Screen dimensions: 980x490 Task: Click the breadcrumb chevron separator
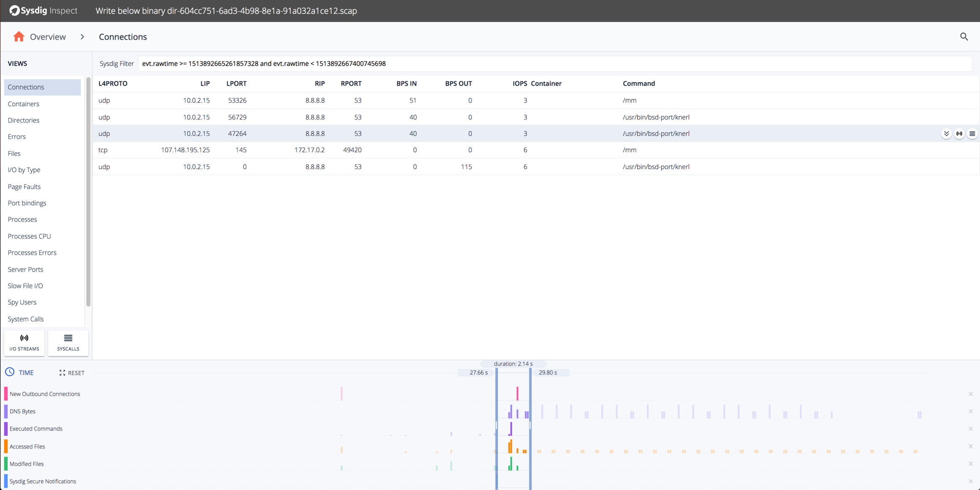(82, 37)
